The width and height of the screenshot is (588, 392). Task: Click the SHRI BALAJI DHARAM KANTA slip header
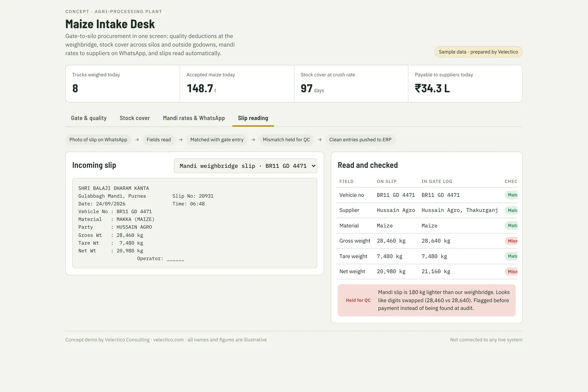tap(114, 188)
